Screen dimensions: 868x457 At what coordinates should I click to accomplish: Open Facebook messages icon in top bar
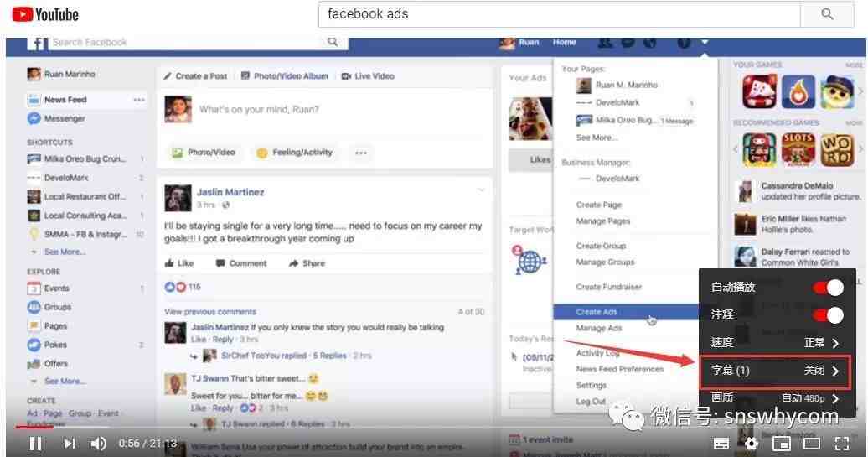[x=628, y=42]
